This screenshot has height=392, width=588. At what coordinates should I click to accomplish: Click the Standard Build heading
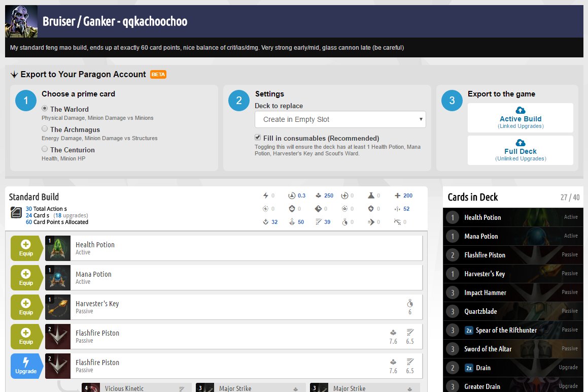(x=34, y=197)
